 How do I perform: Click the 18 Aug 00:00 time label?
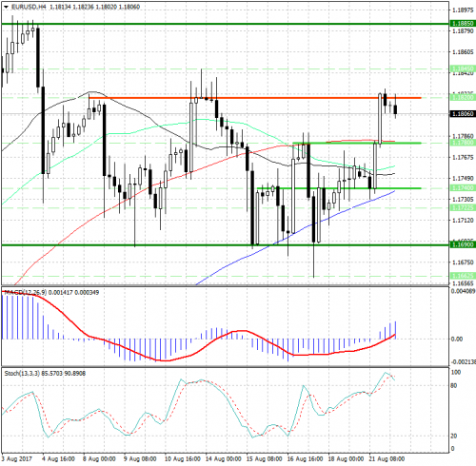pyautogui.click(x=346, y=459)
